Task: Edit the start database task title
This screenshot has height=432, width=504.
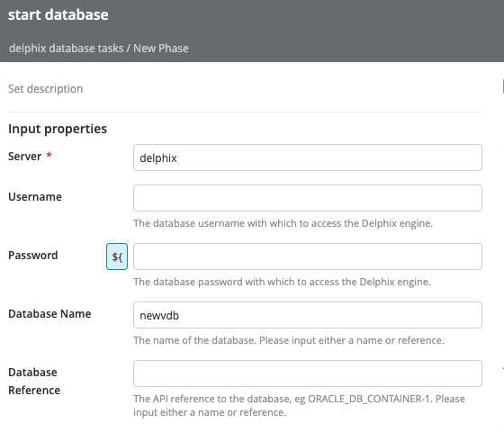Action: [58, 14]
